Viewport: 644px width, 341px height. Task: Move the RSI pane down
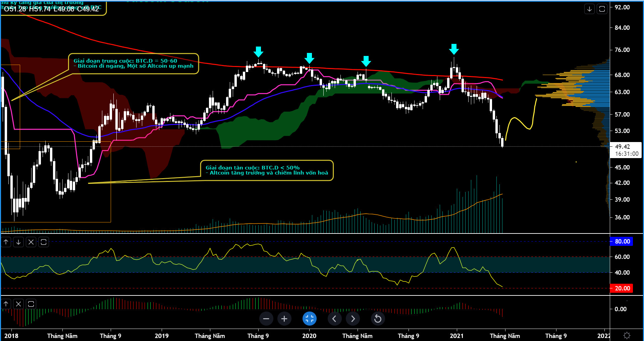tap(18, 242)
